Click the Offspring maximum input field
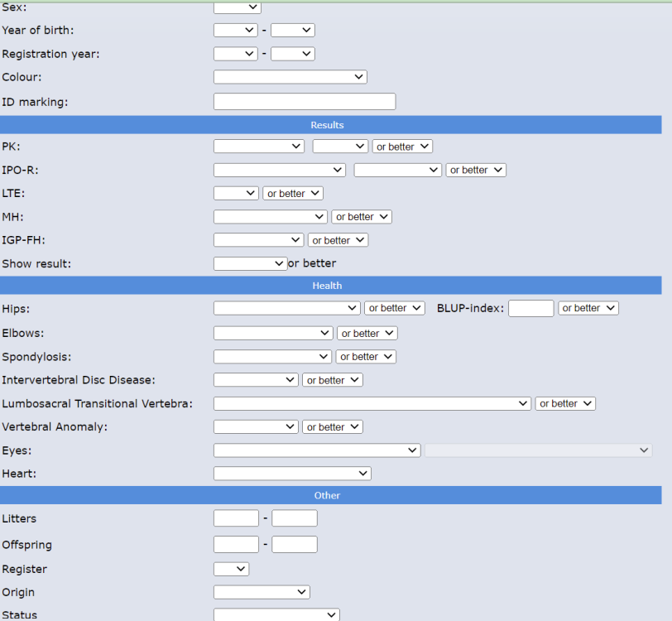 [x=295, y=545]
